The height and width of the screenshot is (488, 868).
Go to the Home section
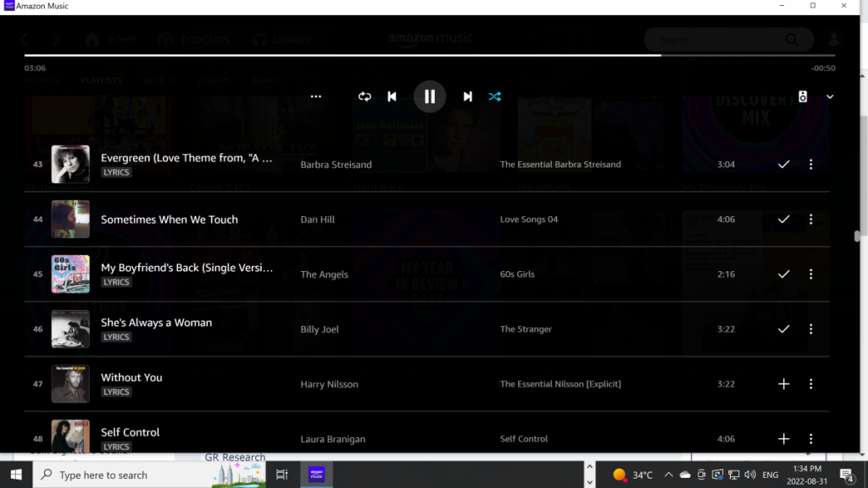click(x=110, y=40)
